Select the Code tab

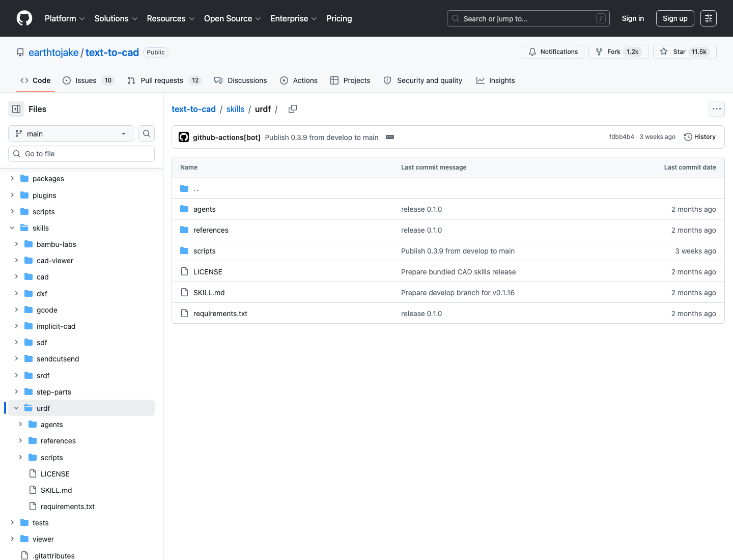(x=36, y=80)
